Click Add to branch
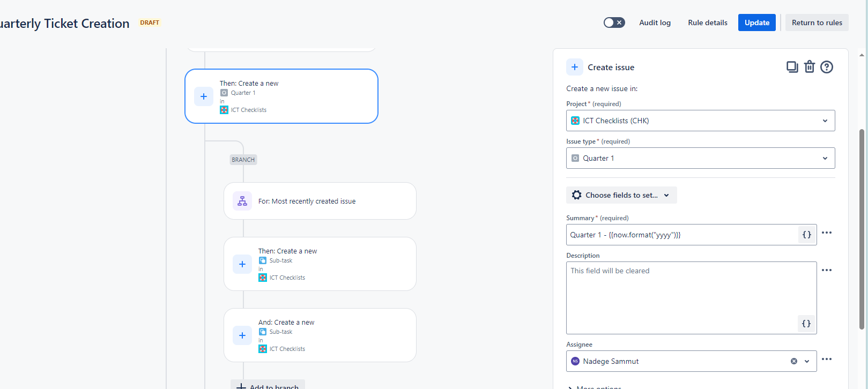This screenshot has width=868, height=389. pos(268,385)
